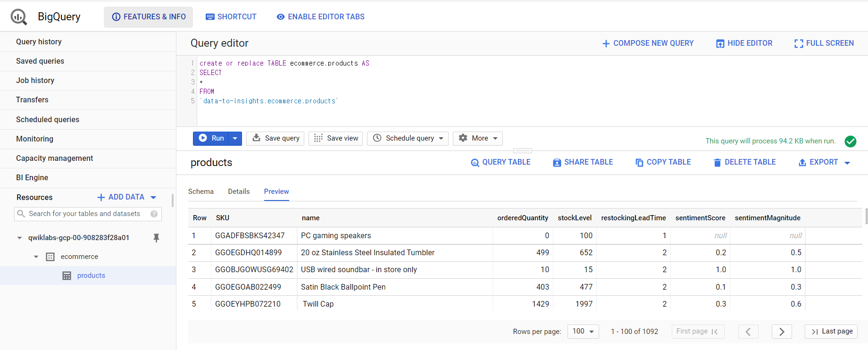The image size is (868, 350).
Task: Click QUERY TABLE
Action: (x=501, y=162)
